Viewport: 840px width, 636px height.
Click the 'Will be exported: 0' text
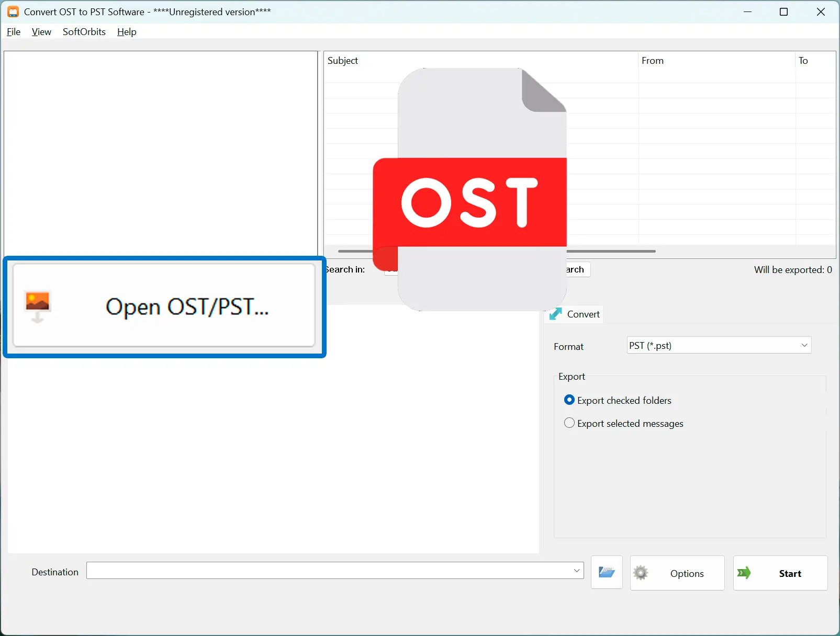click(793, 270)
